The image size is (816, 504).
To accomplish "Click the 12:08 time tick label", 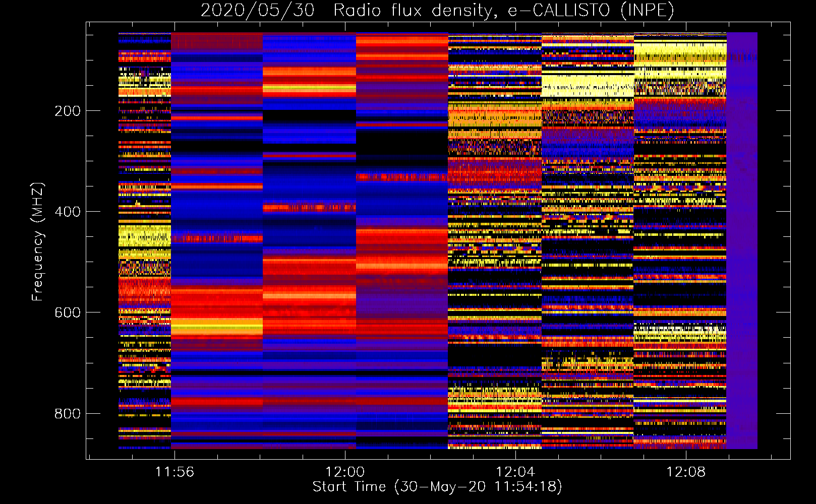I will [686, 472].
